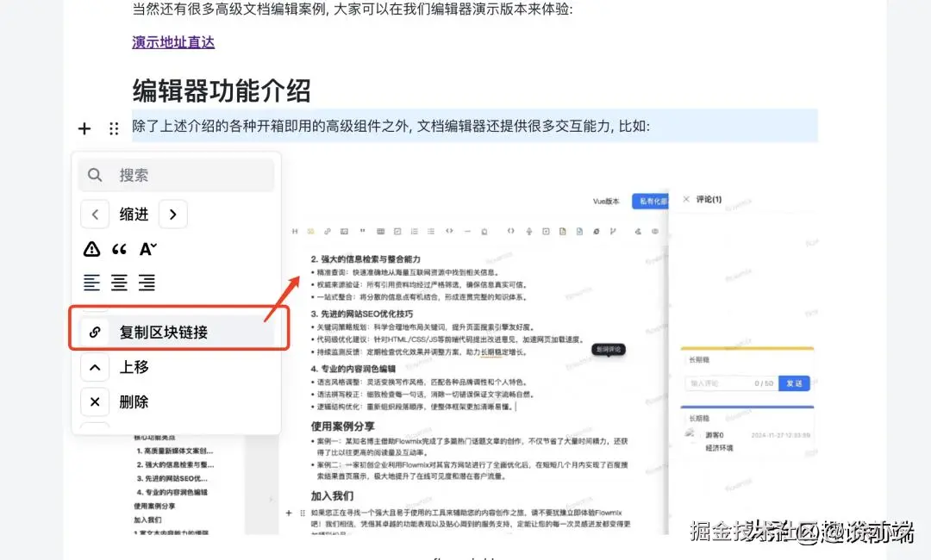Click the ordered list icon in the embedded toolbar
This screenshot has height=560, width=931.
[414, 232]
